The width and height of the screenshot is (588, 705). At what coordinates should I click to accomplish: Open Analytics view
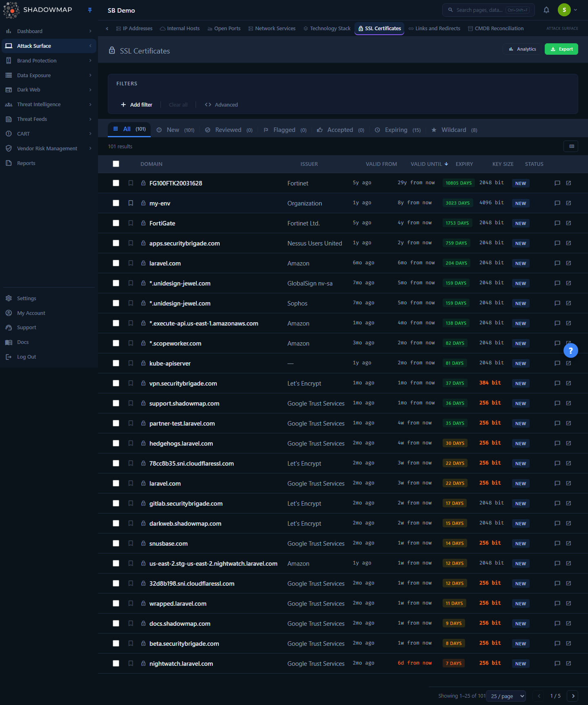point(522,49)
